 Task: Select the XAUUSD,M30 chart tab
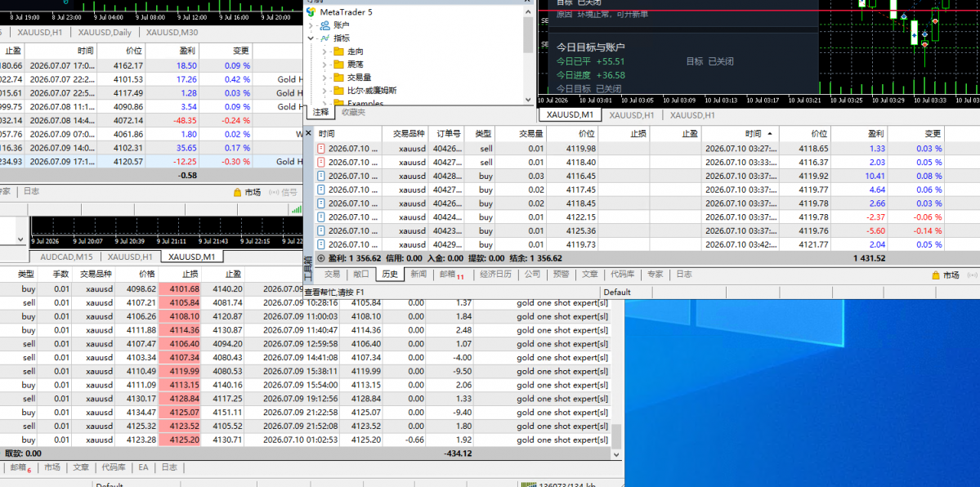[172, 33]
